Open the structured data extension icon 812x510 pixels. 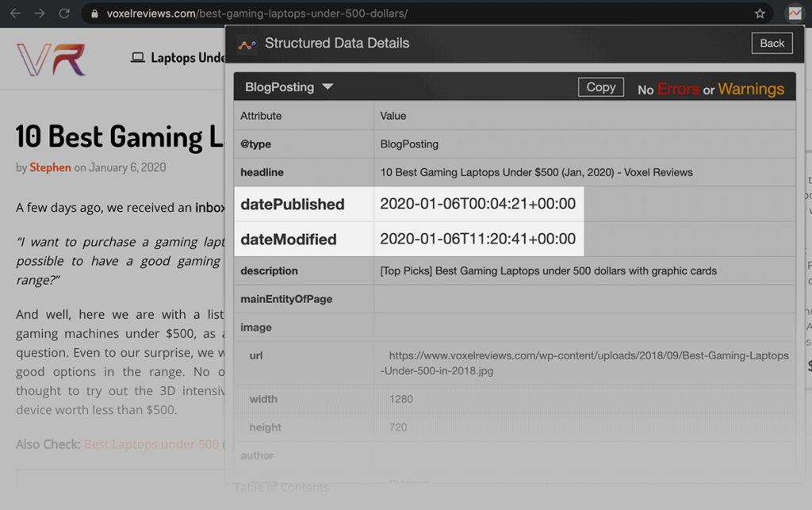(795, 13)
